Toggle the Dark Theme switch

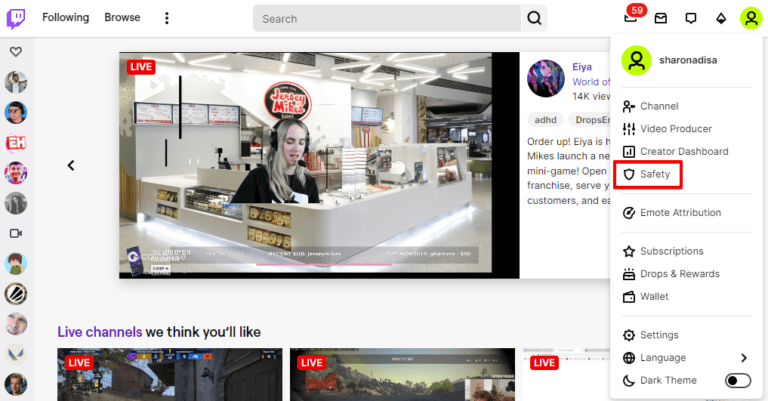tap(738, 380)
